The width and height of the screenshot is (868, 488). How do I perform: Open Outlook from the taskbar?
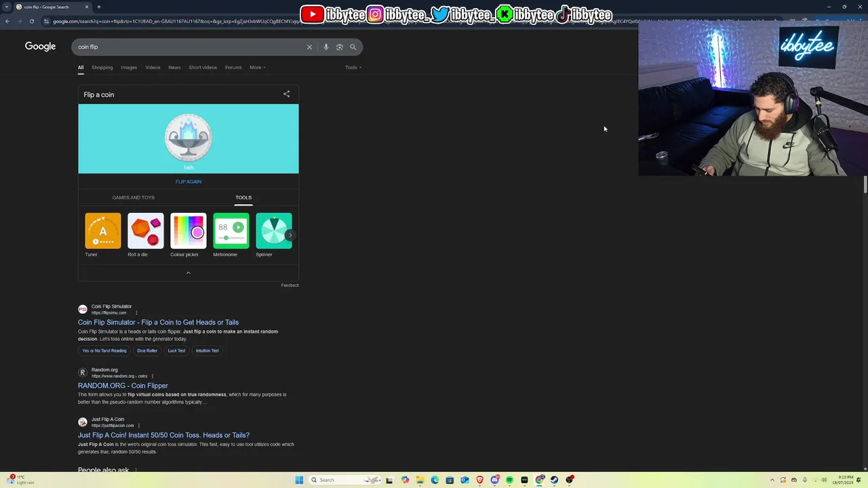coord(465,480)
